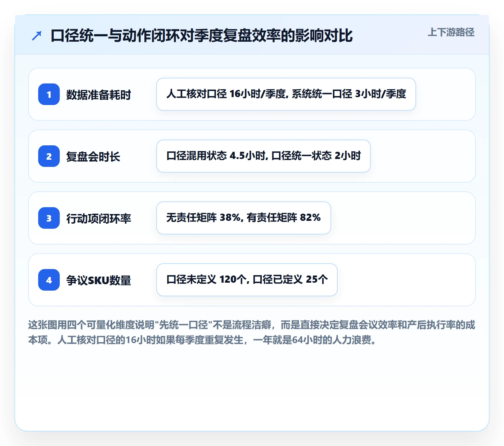
Task: Click the value box 口径未定义 120个
Action: (x=247, y=280)
